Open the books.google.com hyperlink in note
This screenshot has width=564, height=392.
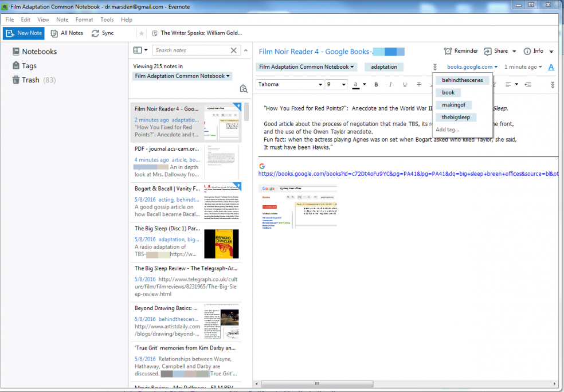[x=408, y=174]
